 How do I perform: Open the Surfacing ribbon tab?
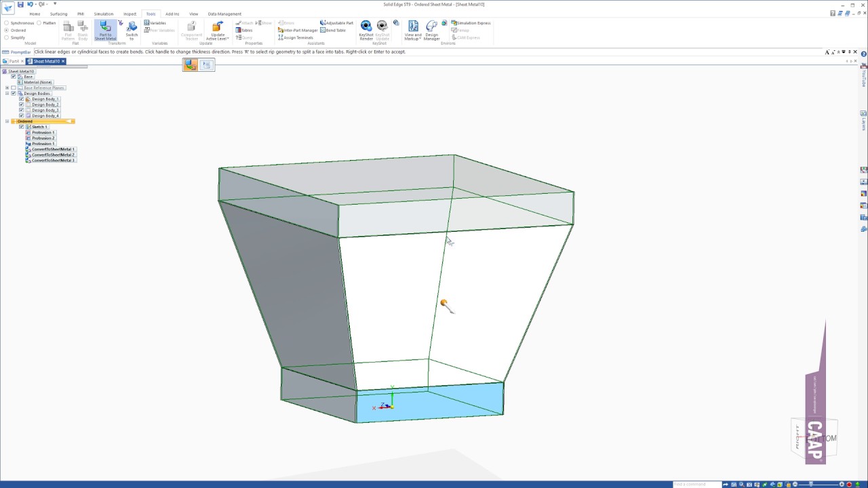click(x=58, y=14)
